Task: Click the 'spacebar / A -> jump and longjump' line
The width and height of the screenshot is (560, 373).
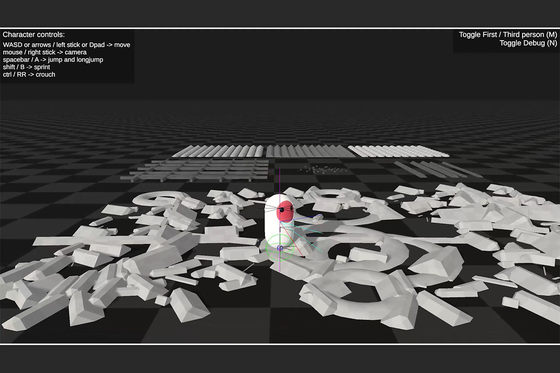Action: (x=53, y=60)
